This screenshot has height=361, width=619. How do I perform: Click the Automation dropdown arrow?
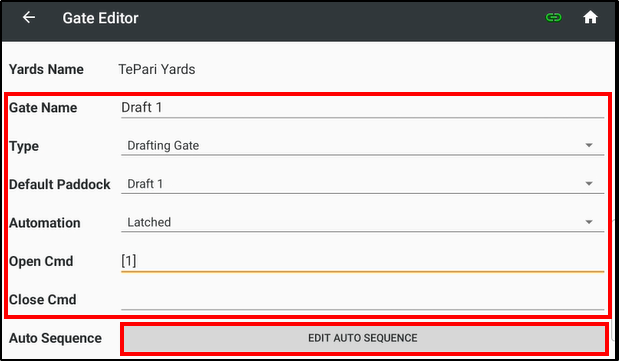tap(589, 222)
